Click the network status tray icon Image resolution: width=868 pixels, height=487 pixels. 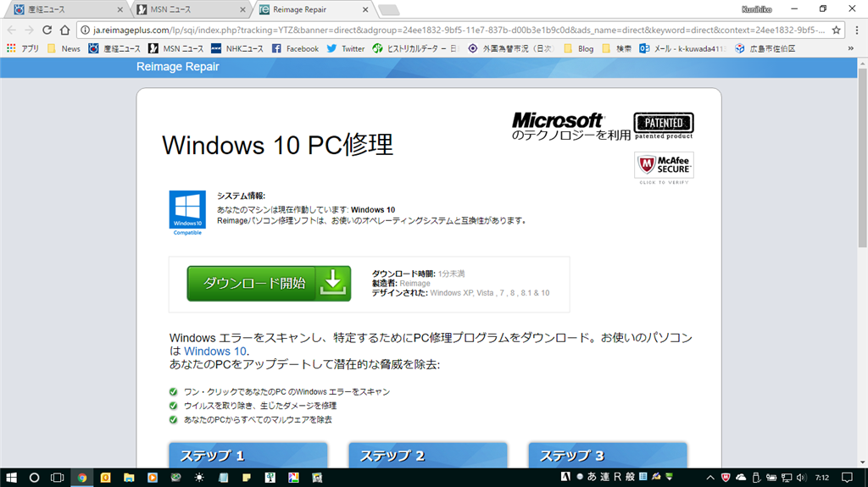pyautogui.click(x=786, y=478)
